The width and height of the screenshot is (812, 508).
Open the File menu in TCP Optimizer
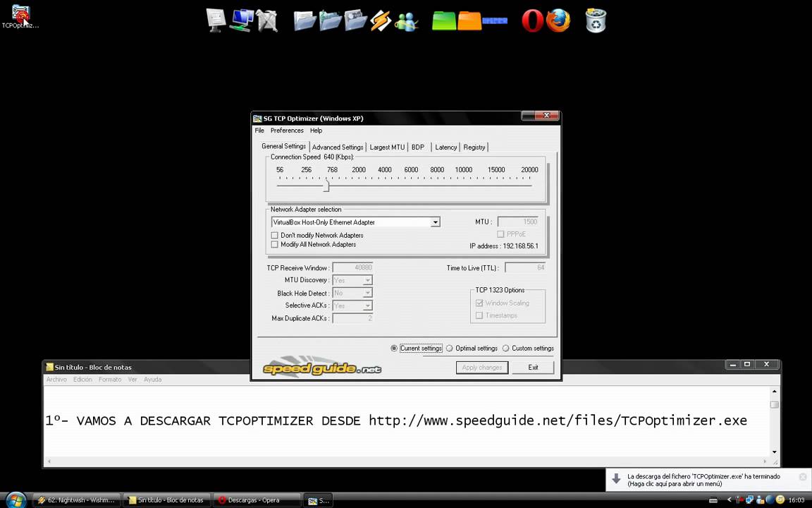(259, 131)
